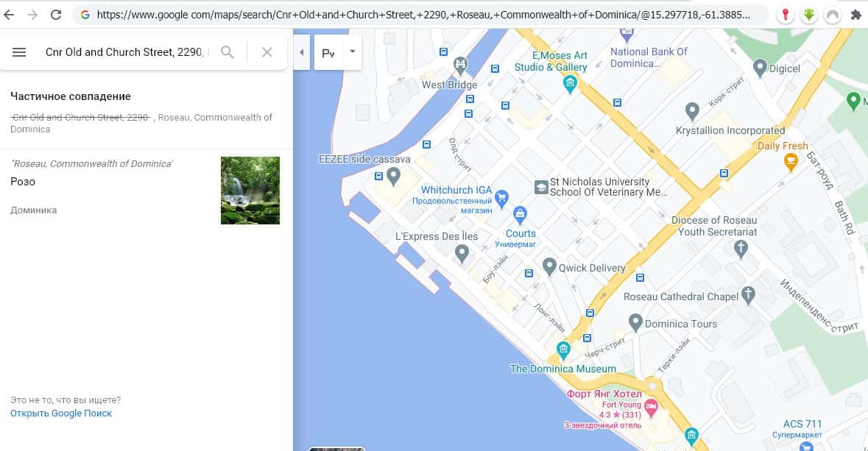
Task: Go back to previous page
Action: [x=10, y=14]
